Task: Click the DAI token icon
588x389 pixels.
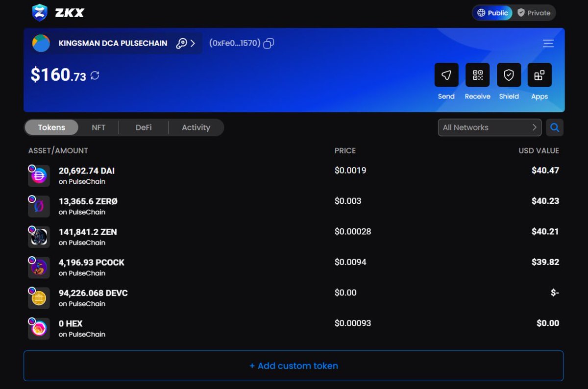Action: tap(39, 176)
